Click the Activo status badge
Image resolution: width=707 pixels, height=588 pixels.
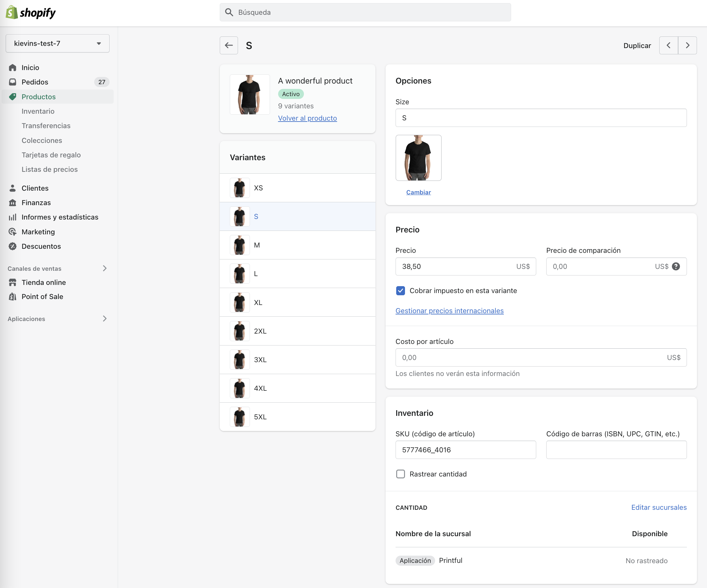coord(291,94)
